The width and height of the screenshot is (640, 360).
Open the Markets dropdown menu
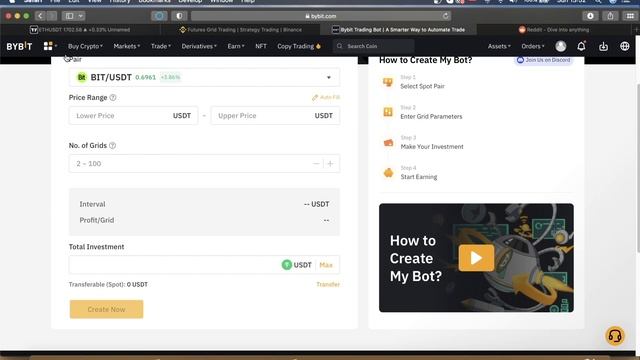point(127,46)
